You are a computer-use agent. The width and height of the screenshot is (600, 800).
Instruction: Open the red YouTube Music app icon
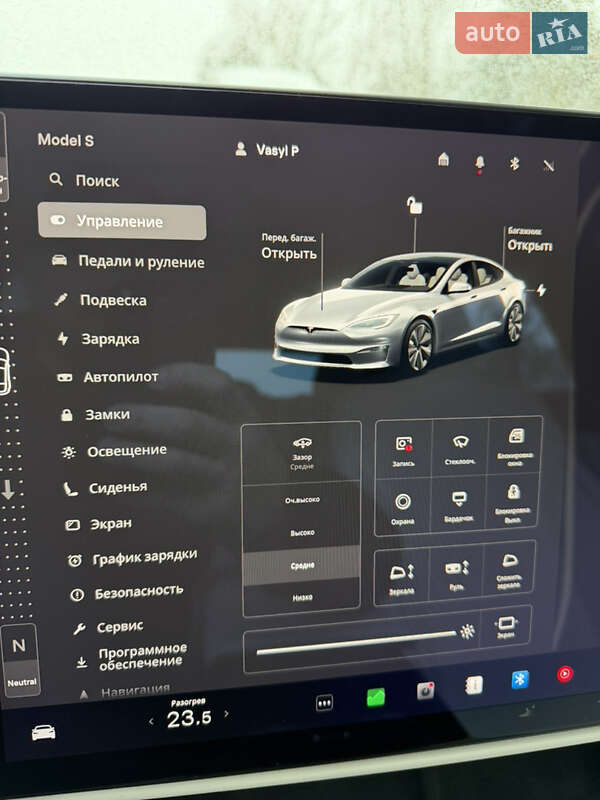565,674
